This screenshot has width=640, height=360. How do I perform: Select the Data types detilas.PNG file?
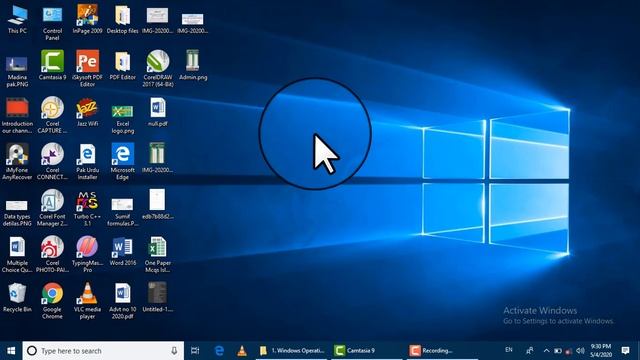coord(17,212)
